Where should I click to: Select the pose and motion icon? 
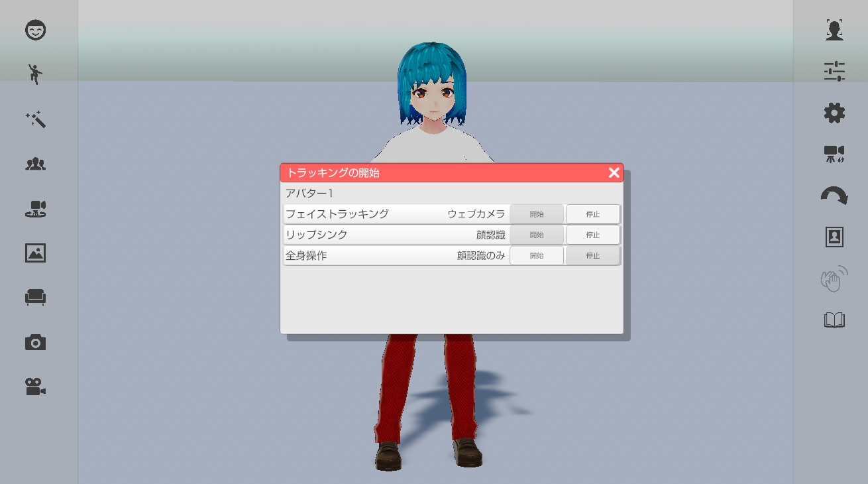coord(36,75)
